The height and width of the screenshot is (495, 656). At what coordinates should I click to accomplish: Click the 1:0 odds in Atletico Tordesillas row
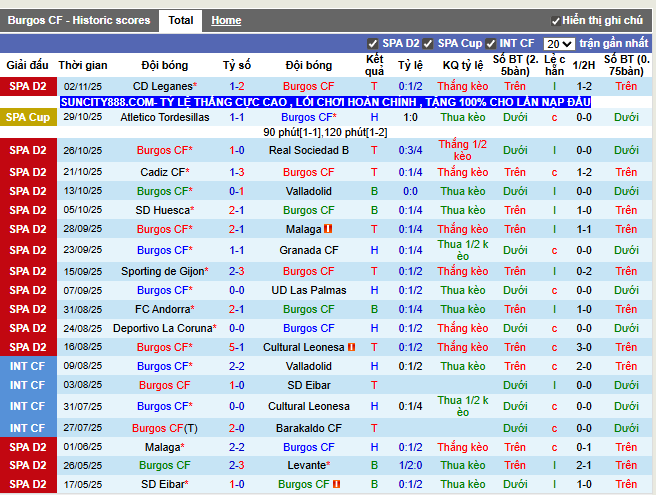tap(410, 117)
